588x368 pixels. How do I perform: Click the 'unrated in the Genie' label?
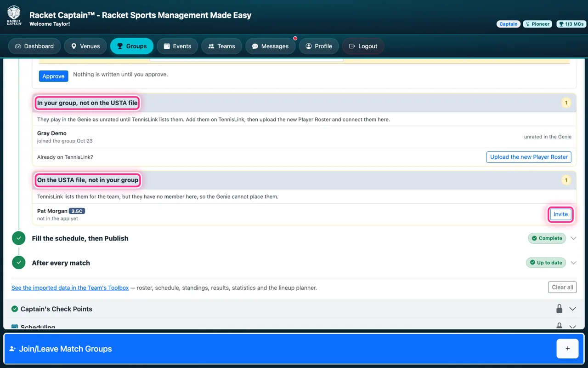[548, 137]
